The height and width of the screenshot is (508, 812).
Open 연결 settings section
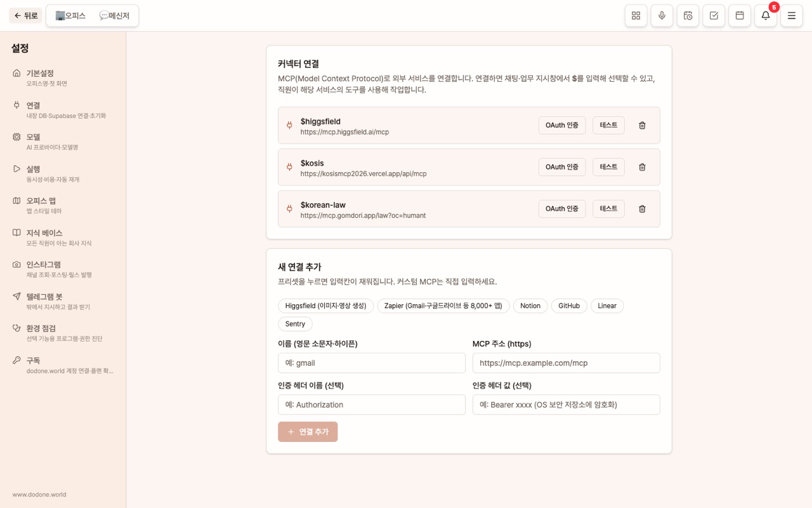(x=63, y=110)
